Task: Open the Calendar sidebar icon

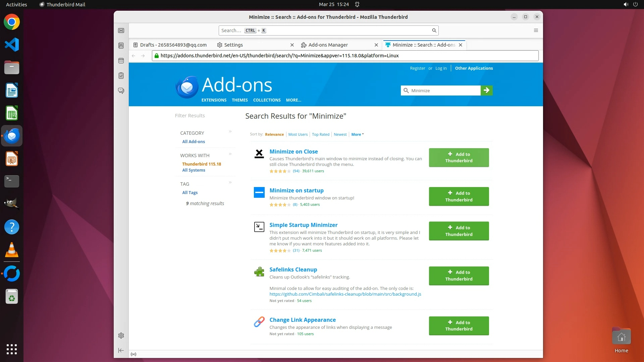Action: (121, 61)
